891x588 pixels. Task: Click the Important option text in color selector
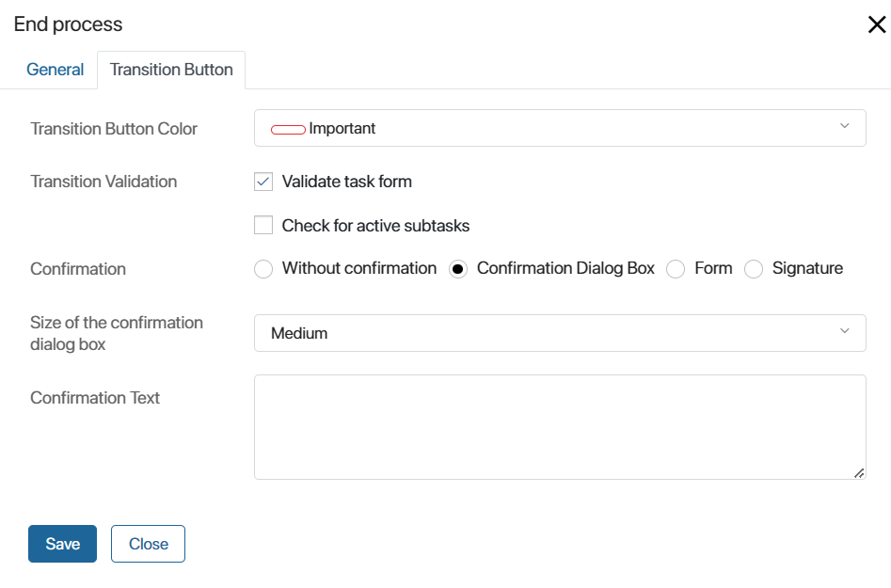(342, 128)
